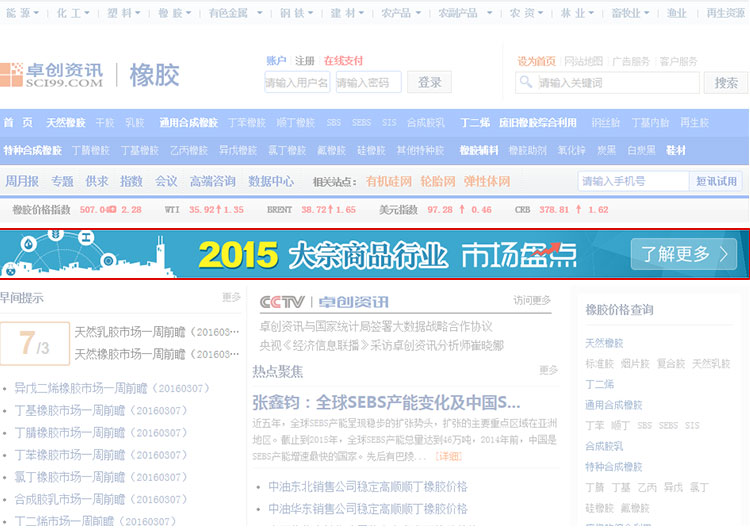Viewport: 750px width, 530px height.
Task: Expand the 化工 category dropdown
Action: click(75, 13)
